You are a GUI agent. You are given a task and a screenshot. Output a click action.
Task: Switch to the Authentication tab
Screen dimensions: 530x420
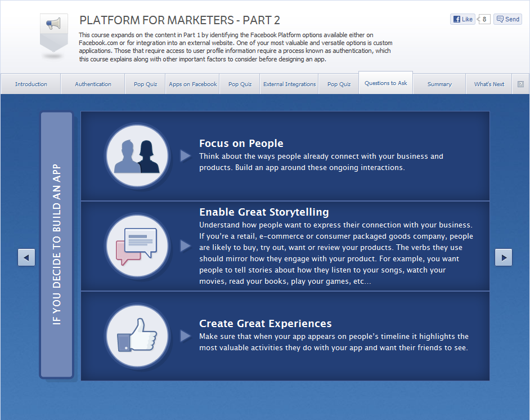93,84
